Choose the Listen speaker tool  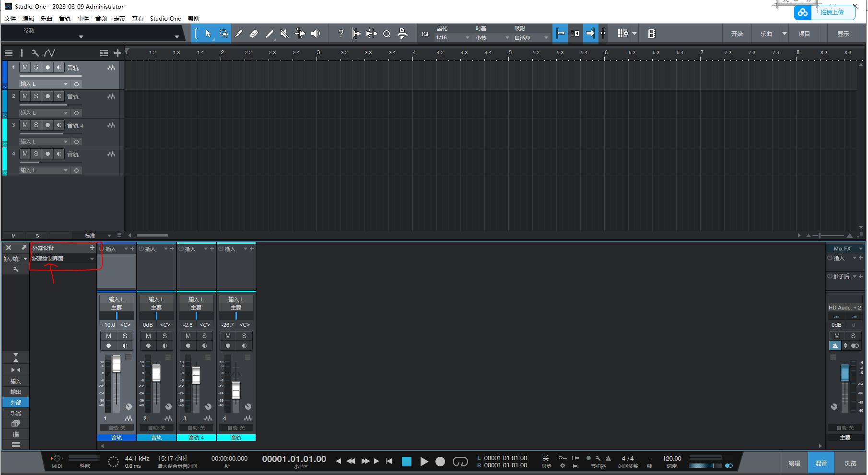coord(315,34)
